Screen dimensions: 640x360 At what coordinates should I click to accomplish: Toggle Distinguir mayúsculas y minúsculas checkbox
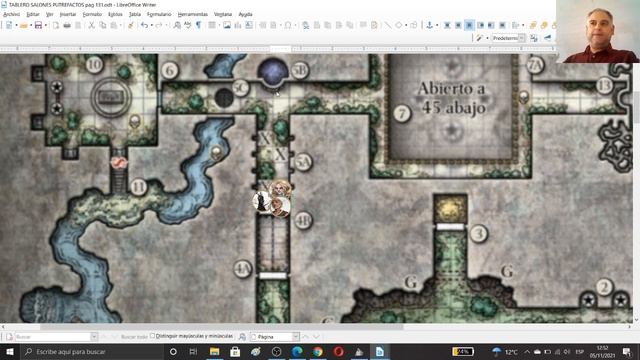(x=152, y=336)
